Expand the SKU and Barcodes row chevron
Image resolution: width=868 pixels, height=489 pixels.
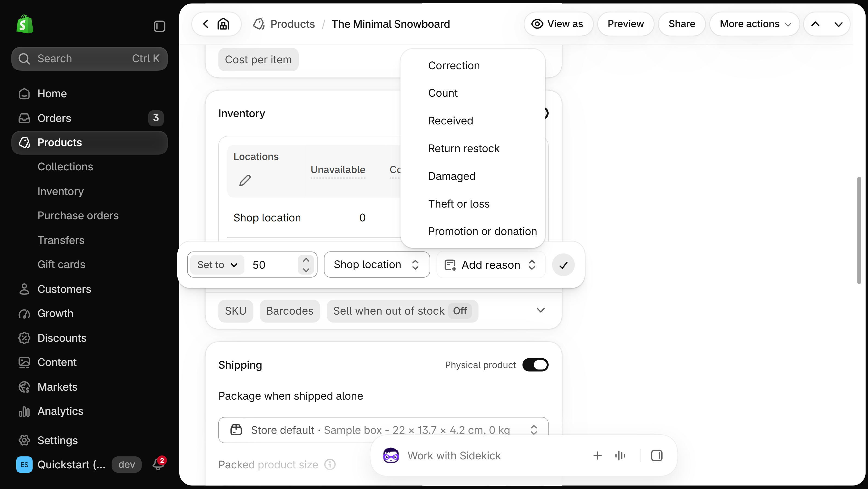pos(540,311)
